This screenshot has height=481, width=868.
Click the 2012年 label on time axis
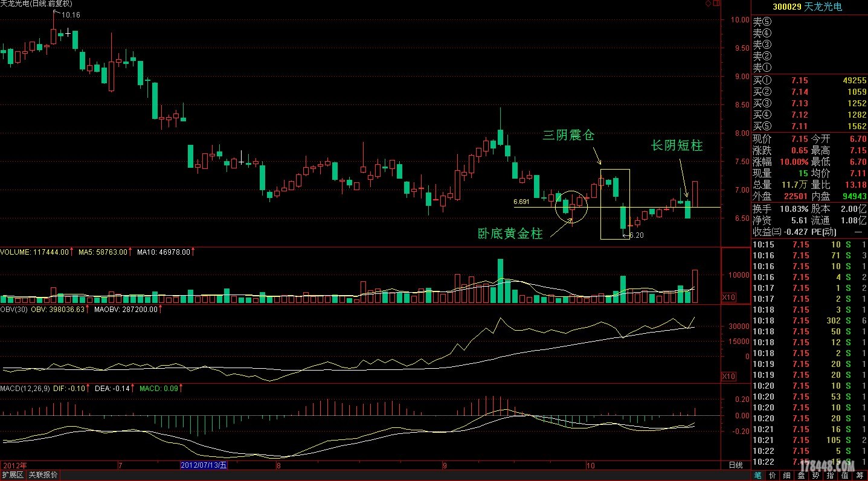pos(14,465)
